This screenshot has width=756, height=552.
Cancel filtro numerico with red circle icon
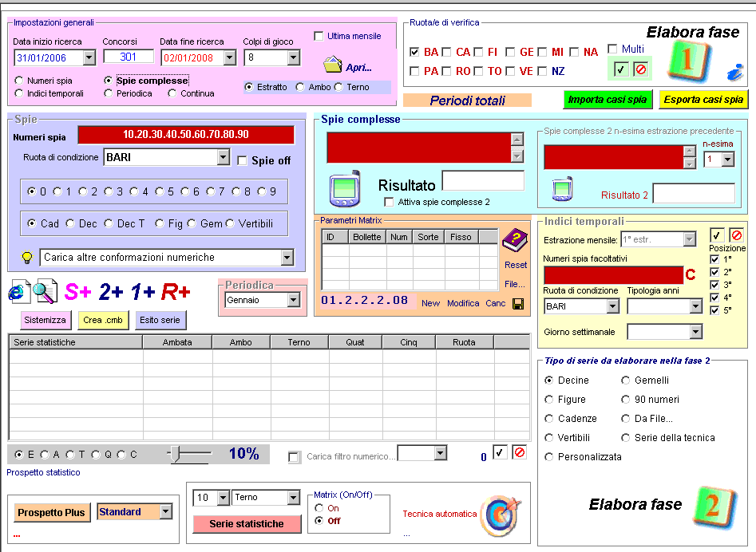pos(519,452)
